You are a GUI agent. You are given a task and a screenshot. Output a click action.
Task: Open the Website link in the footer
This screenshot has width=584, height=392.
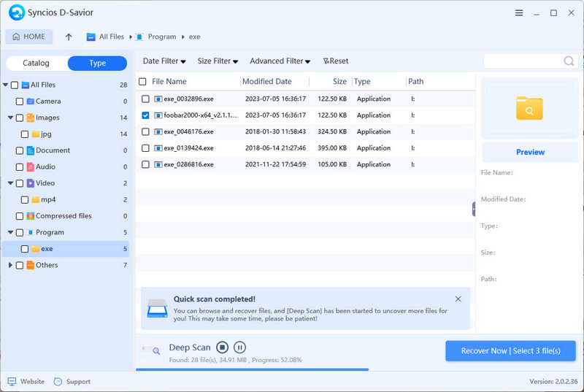[x=26, y=382]
